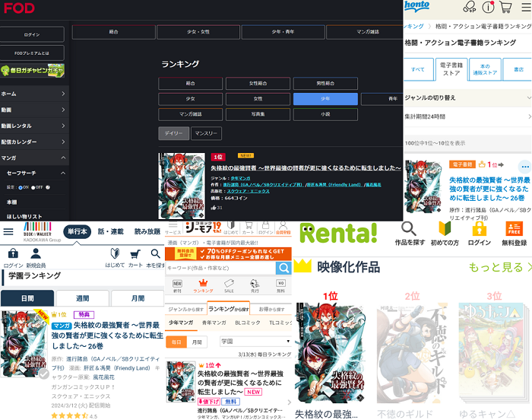Screen dimensions: 532x420
Task: Select FOD マンスリー ranking toggle
Action: click(x=206, y=133)
